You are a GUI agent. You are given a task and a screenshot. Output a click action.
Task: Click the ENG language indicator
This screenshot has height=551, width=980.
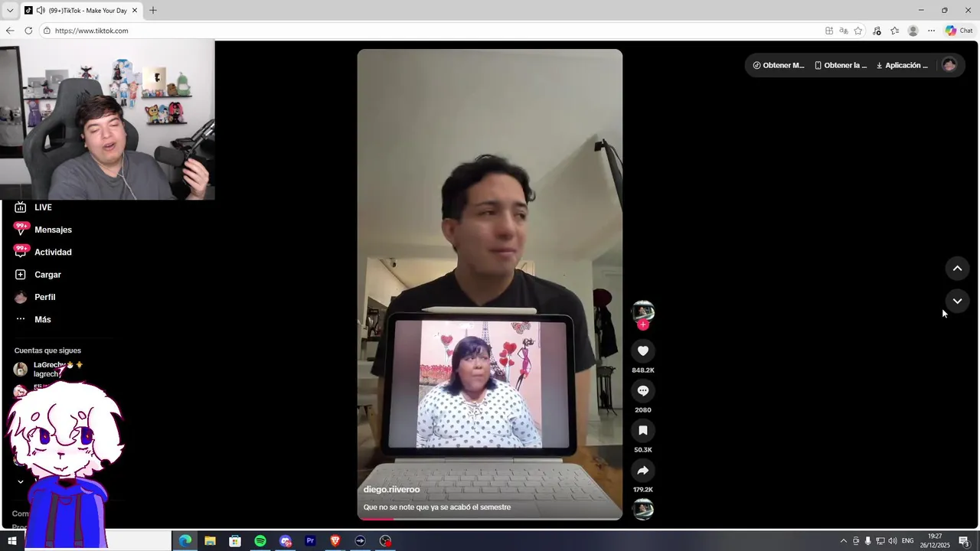pos(908,541)
